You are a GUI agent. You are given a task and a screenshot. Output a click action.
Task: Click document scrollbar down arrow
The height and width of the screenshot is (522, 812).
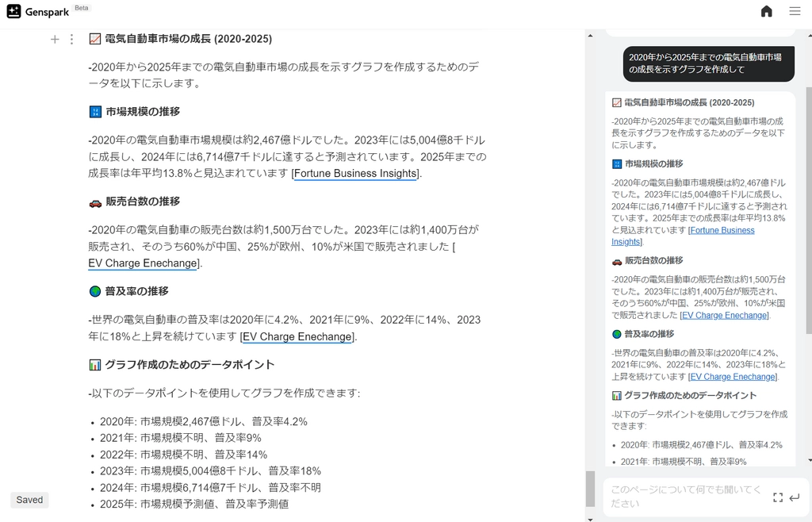pos(590,518)
